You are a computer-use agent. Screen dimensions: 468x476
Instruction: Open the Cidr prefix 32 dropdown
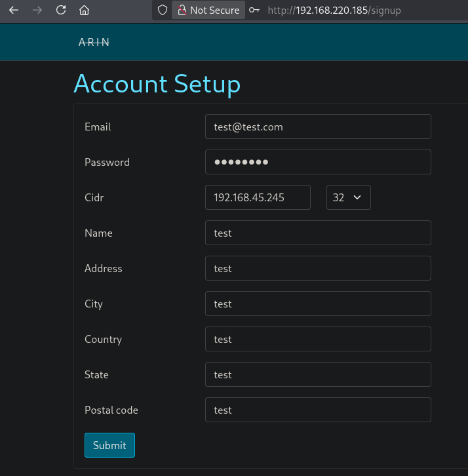(x=349, y=197)
